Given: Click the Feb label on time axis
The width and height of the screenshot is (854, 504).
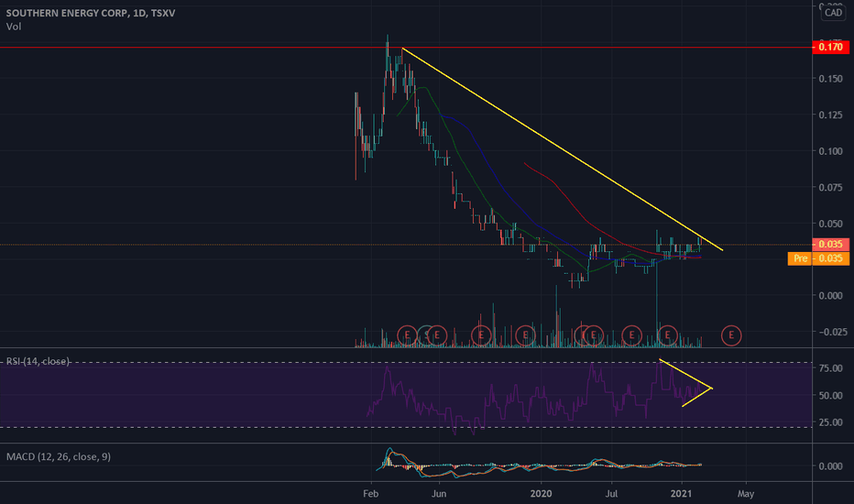Looking at the screenshot, I should point(370,494).
